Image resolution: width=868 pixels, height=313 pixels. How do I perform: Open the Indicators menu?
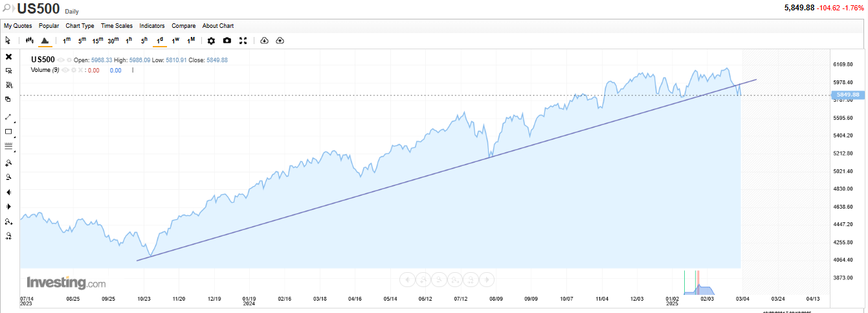[x=152, y=26]
